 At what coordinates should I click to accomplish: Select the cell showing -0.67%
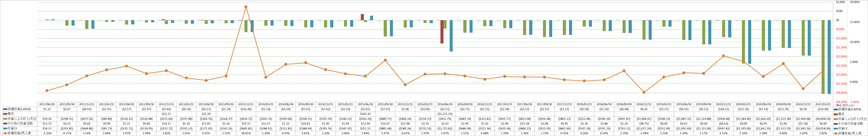(405, 133)
